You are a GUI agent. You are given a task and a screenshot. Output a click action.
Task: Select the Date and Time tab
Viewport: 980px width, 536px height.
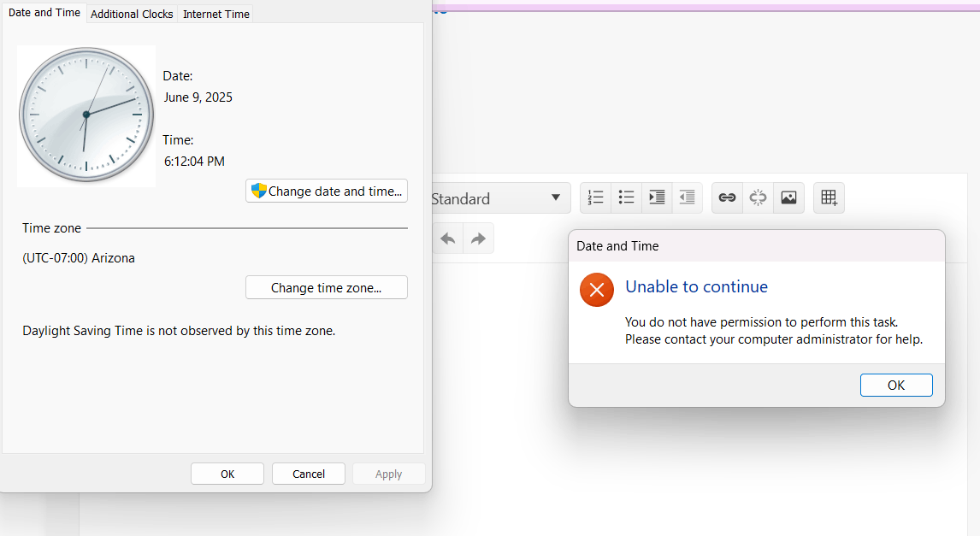point(44,13)
